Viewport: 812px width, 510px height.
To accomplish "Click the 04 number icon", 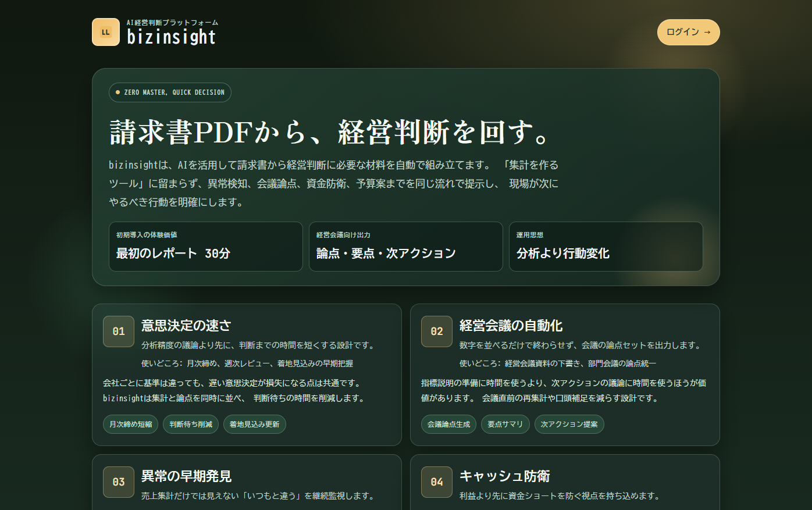I will (437, 482).
